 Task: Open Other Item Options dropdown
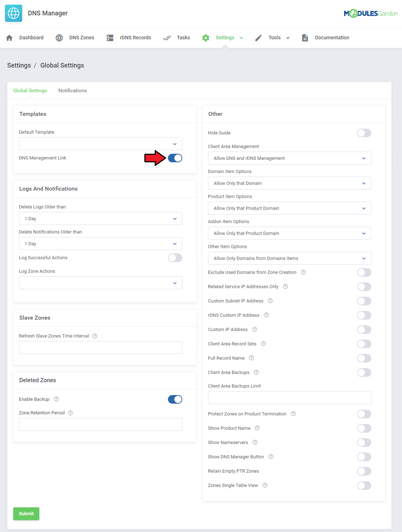pyautogui.click(x=289, y=258)
